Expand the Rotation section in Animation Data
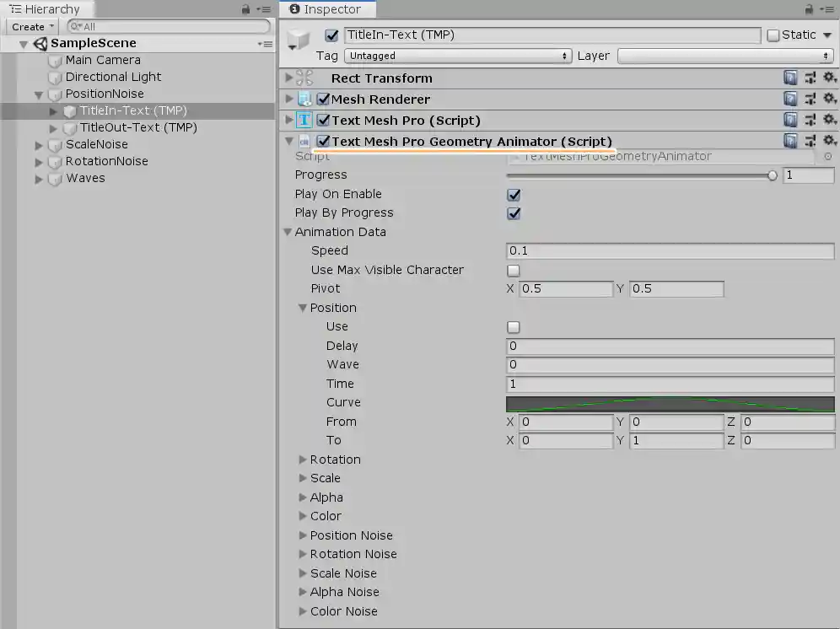 click(303, 460)
